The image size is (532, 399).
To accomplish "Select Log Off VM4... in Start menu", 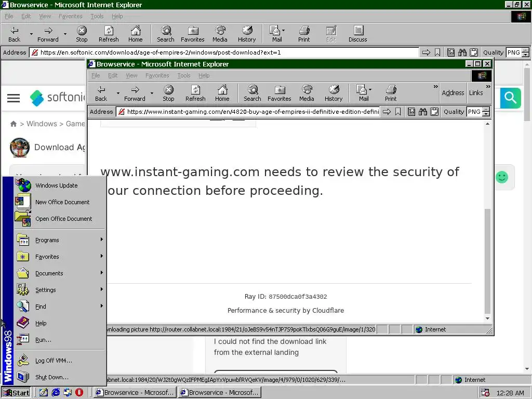I will [x=60, y=361].
